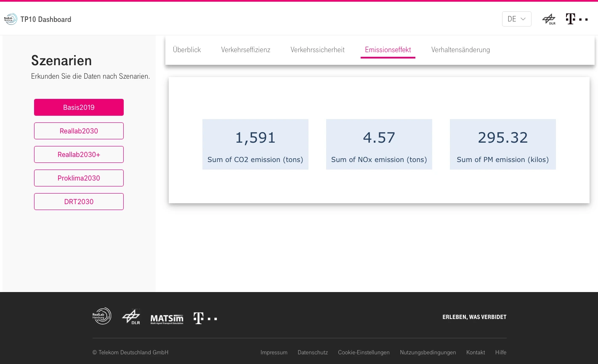The width and height of the screenshot is (598, 364).
Task: Click the RealLab Hamburg logo in header
Action: tap(11, 19)
